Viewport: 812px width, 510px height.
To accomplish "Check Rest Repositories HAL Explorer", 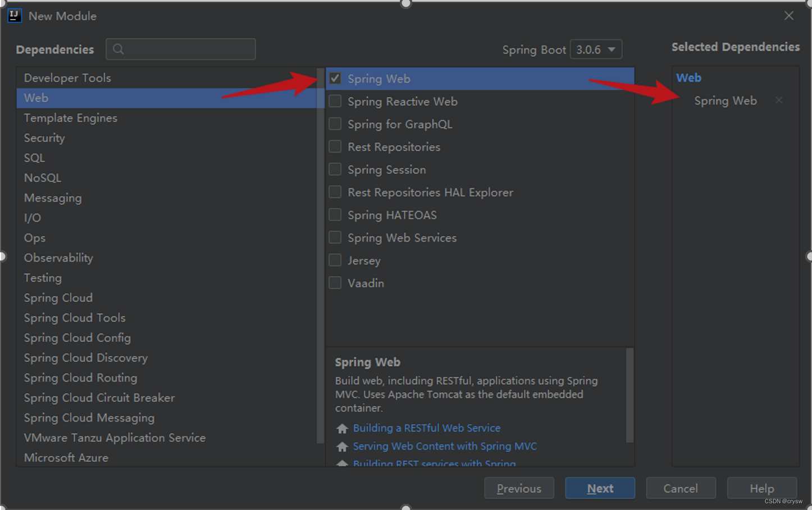I will click(335, 192).
